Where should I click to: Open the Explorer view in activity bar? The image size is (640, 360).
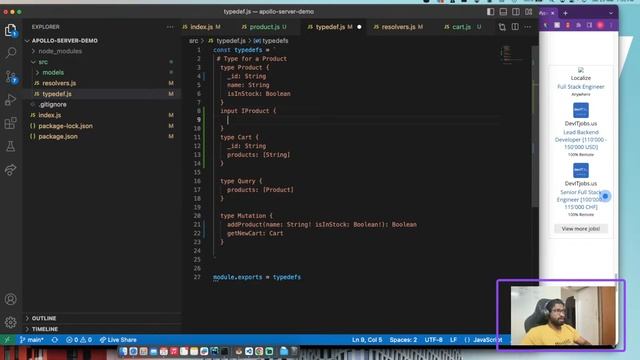(x=10, y=30)
